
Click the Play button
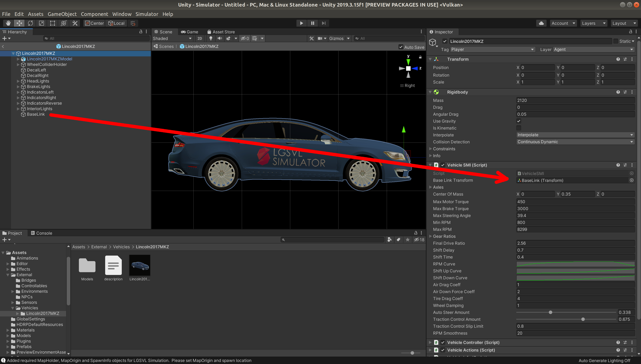pos(301,23)
